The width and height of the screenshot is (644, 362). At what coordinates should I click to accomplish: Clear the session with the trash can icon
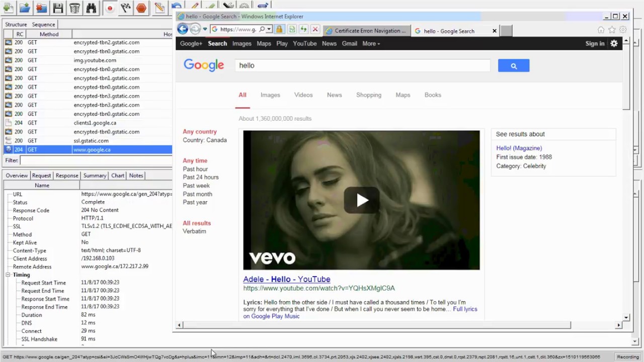coord(74,8)
